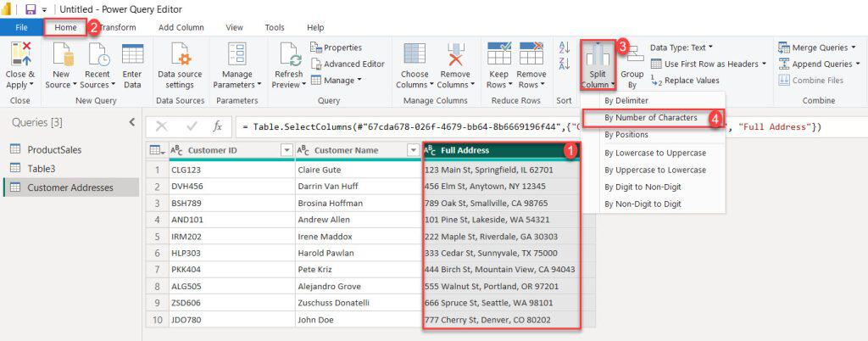868x341 pixels.
Task: Click the Split Column icon
Action: pyautogui.click(x=598, y=54)
